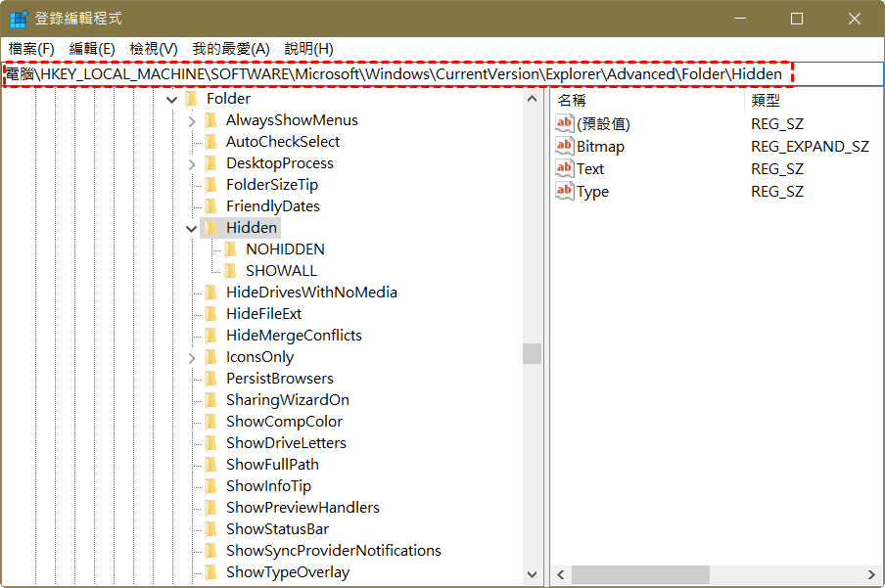Viewport: 885px width, 588px height.
Task: Click the ShowFullPath folder icon
Action: click(x=211, y=465)
